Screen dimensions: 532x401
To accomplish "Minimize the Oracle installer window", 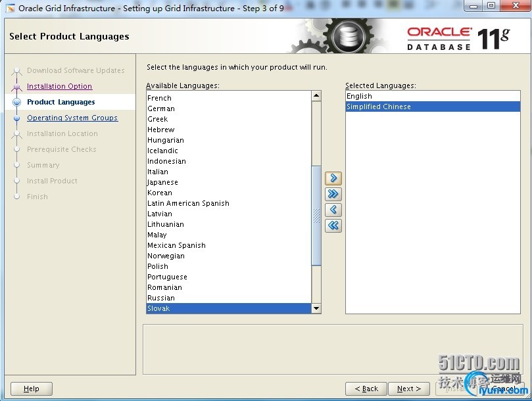I will click(474, 6).
